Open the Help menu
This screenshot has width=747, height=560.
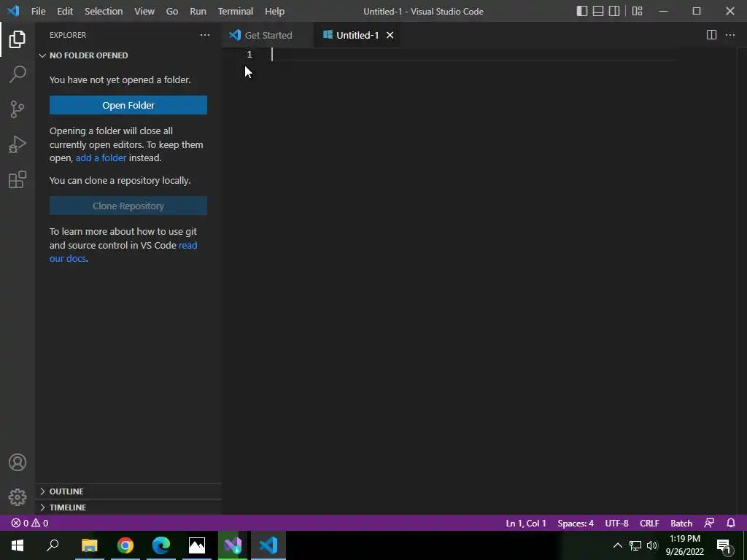point(274,11)
